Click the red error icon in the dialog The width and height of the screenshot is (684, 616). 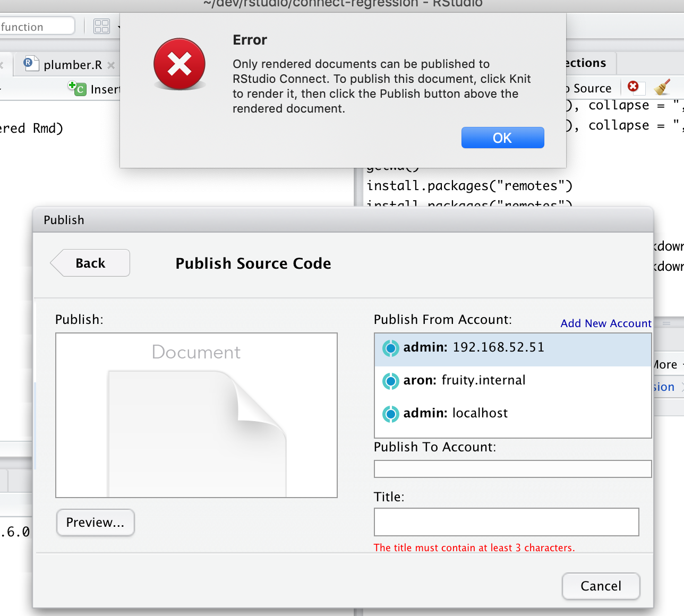click(179, 64)
